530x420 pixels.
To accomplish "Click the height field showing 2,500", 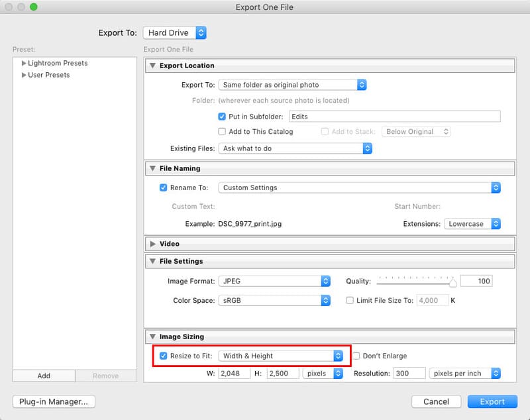I will 283,374.
